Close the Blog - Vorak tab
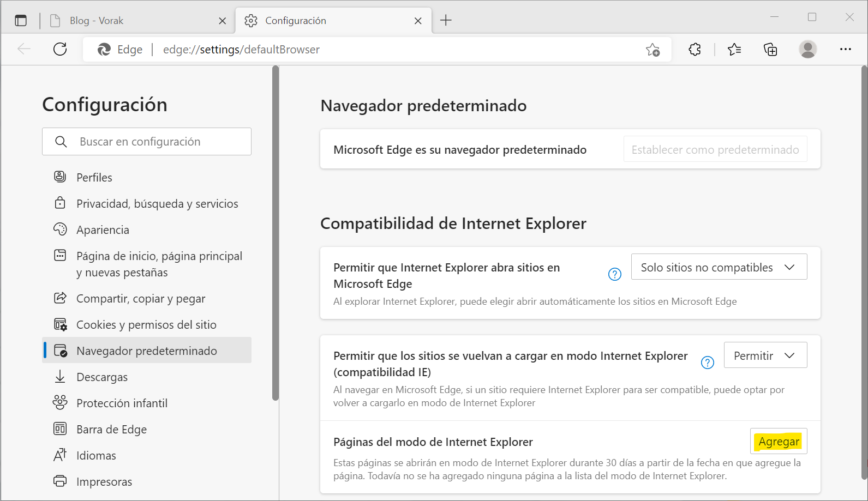 tap(222, 21)
